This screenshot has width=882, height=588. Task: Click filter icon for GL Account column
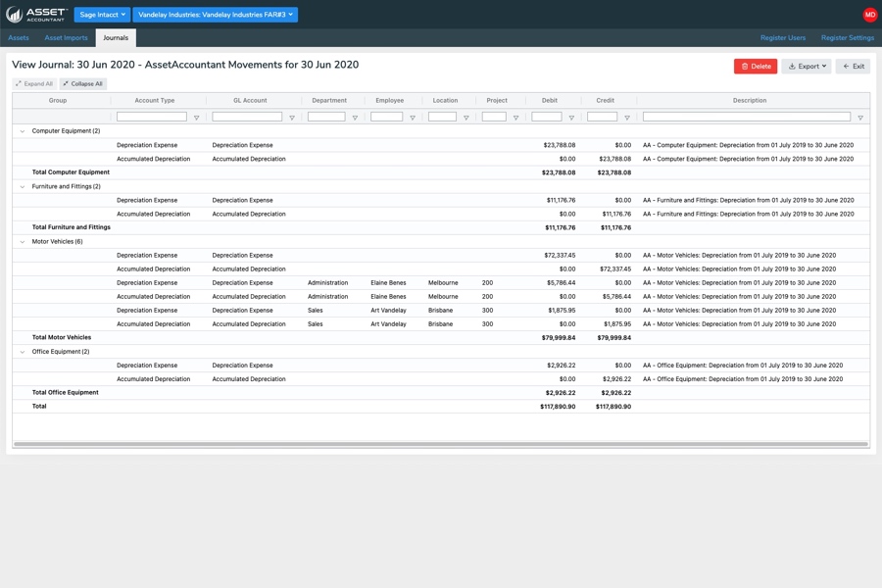(291, 118)
